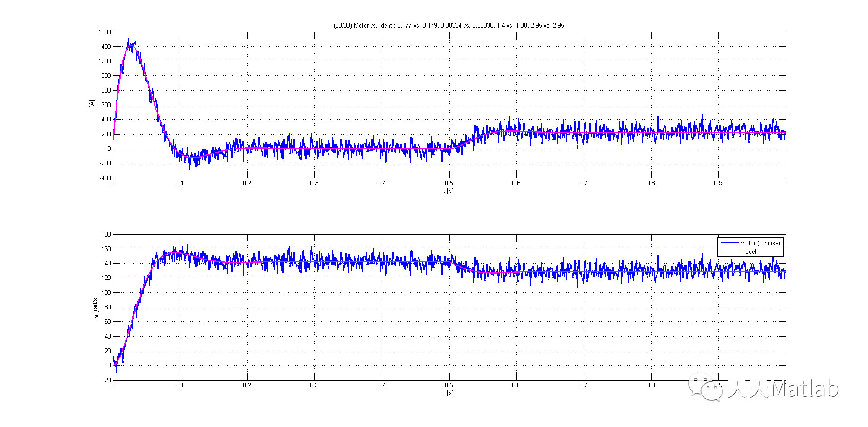
Task: Click the magenta line sample in legend
Action: tap(729, 251)
